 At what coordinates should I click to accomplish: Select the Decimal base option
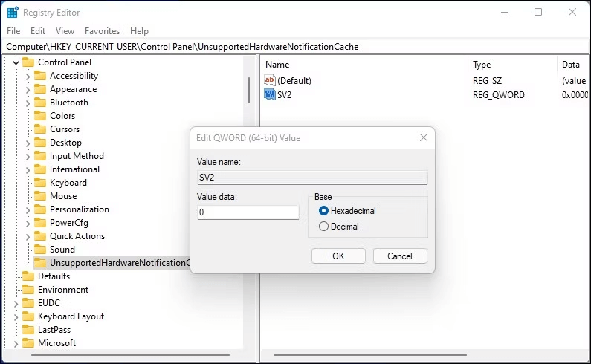[323, 227]
